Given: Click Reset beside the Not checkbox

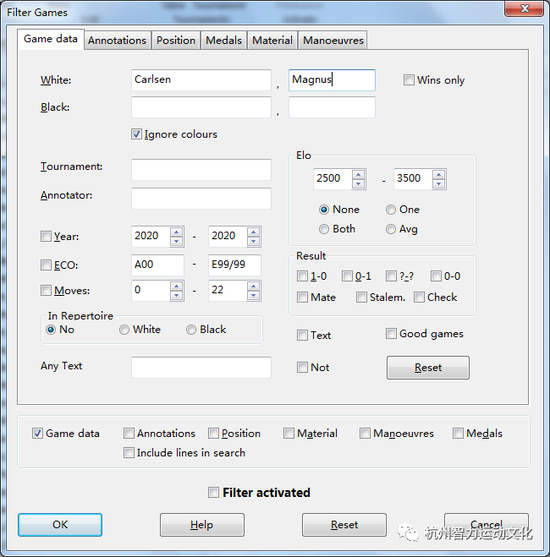Looking at the screenshot, I should coord(428,368).
